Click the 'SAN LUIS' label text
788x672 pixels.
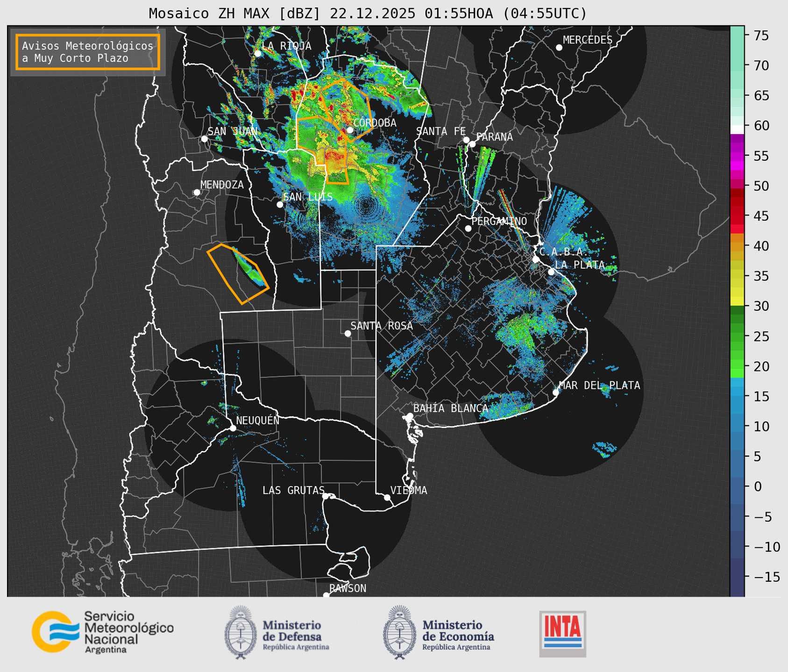point(308,197)
